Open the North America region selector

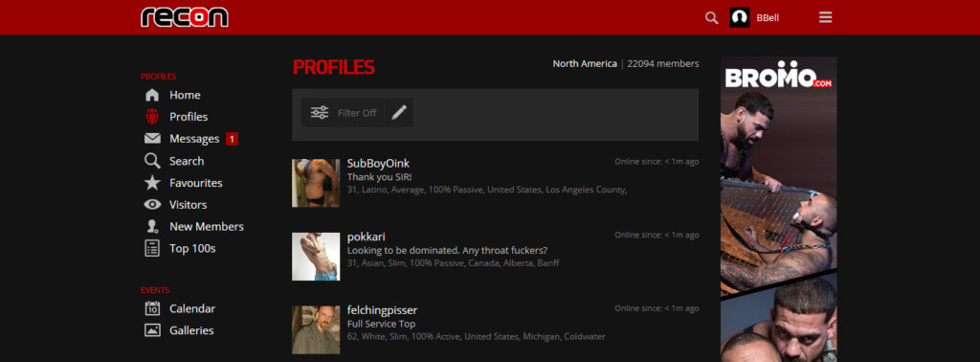point(585,63)
